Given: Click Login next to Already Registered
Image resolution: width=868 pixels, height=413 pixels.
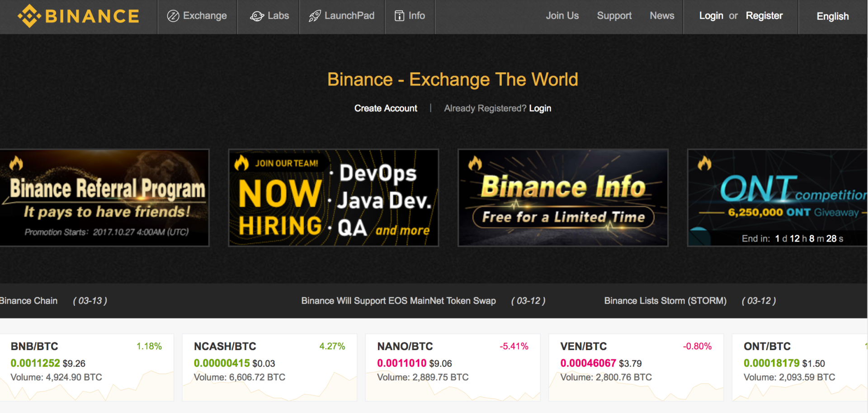Looking at the screenshot, I should [540, 109].
